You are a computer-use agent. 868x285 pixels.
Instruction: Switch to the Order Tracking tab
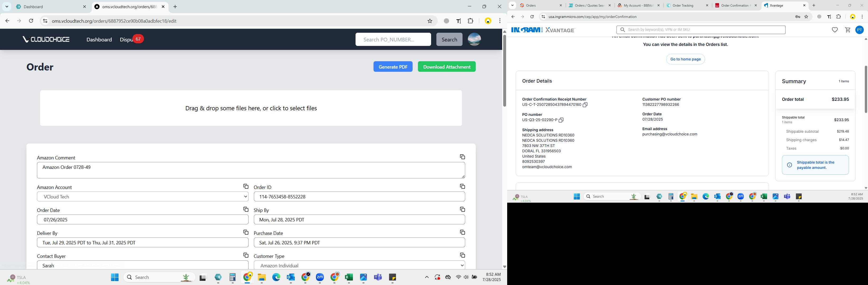point(687,5)
